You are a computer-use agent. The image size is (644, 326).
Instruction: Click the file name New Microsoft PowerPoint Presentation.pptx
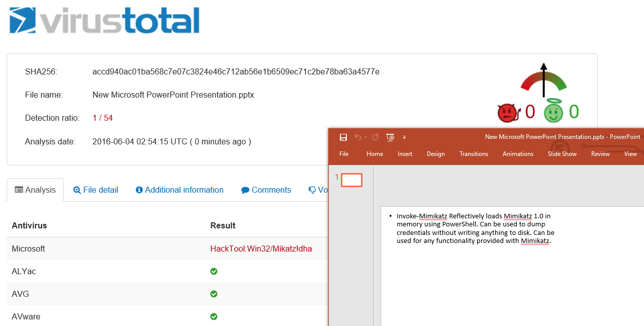pos(173,95)
